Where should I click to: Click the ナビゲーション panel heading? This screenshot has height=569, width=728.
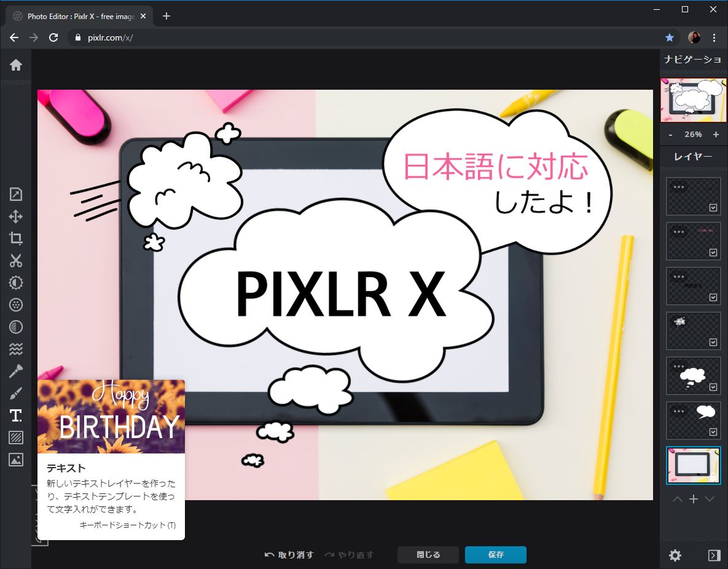[x=693, y=60]
